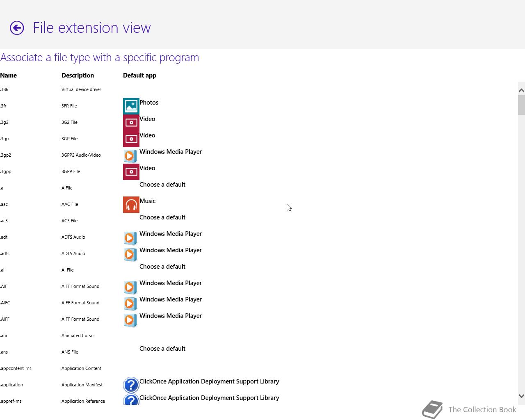Click the scrollbar down arrow
The image size is (525, 420).
521,396
